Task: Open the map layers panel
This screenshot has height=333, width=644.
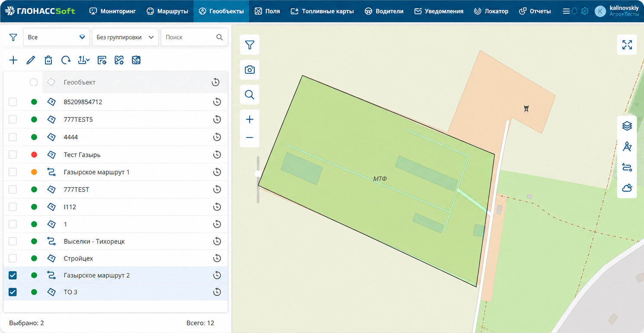Action: [627, 126]
